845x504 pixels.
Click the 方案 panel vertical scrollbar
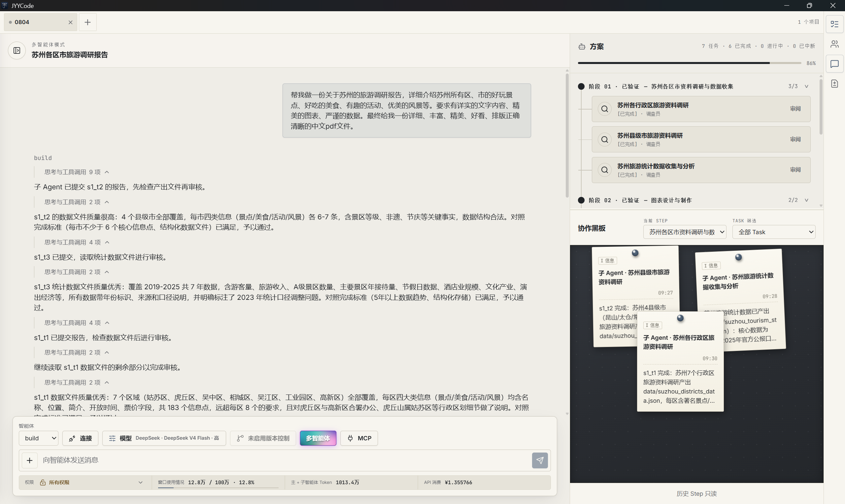coord(821,107)
